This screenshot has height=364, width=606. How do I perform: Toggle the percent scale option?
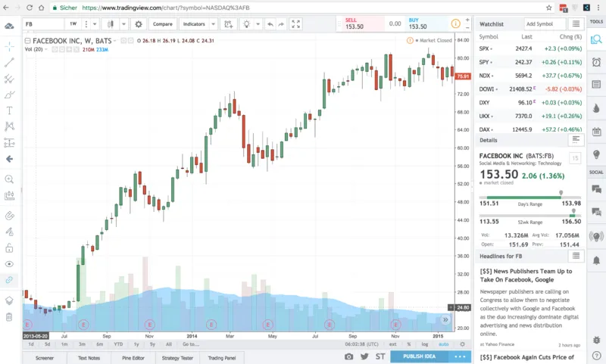point(409,344)
